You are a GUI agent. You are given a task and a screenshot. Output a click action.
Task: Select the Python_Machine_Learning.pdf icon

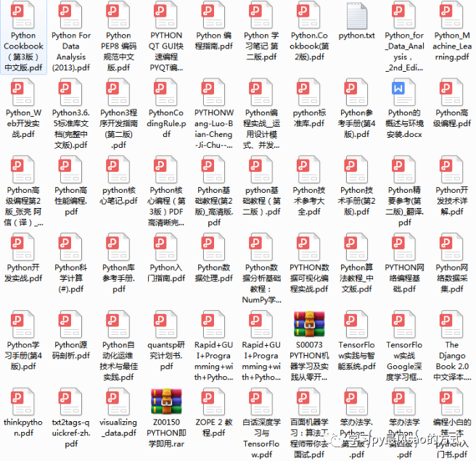452,14
